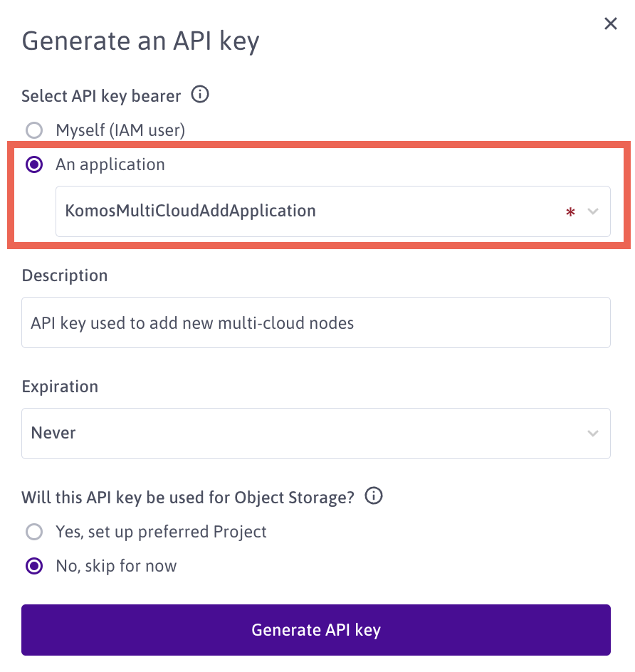Viewport: 635px width, 672px height.
Task: Choose Yes, set up preferred Project
Action: (33, 532)
